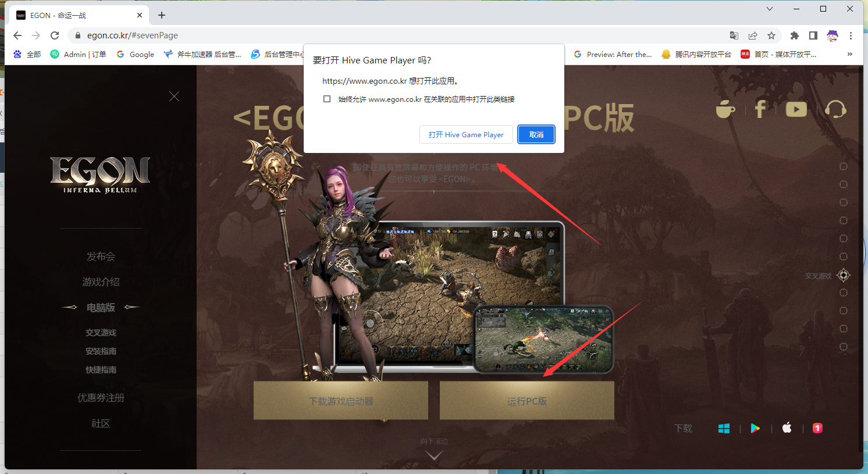
Task: Click the headset customer support icon
Action: click(835, 109)
